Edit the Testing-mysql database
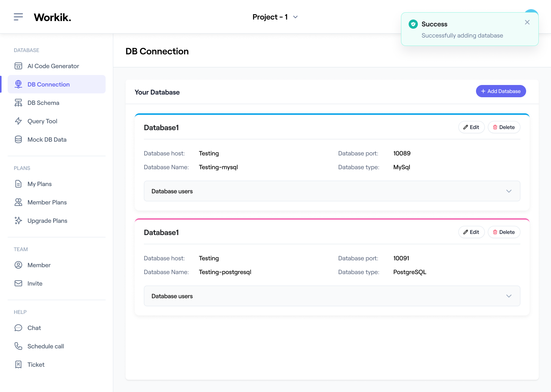Viewport: 551px width, 392px height. 471,127
